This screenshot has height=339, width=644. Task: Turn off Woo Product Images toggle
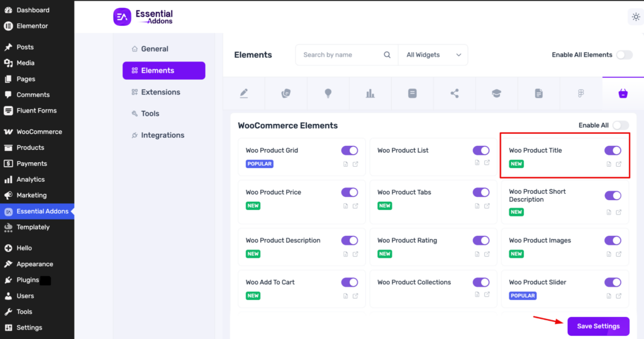coord(613,240)
